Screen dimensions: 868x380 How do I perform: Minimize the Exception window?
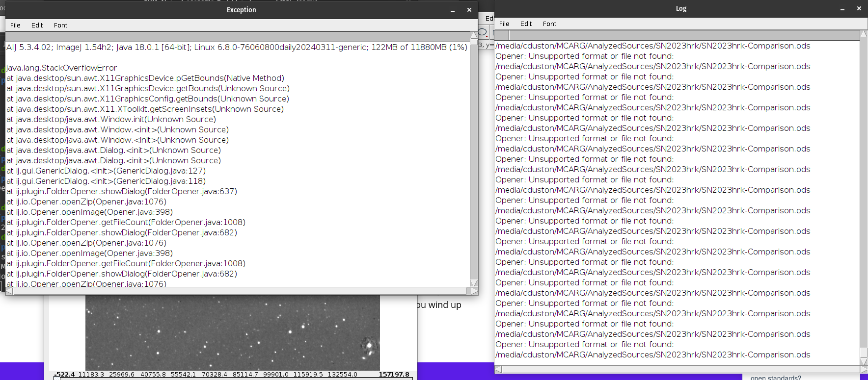click(453, 10)
